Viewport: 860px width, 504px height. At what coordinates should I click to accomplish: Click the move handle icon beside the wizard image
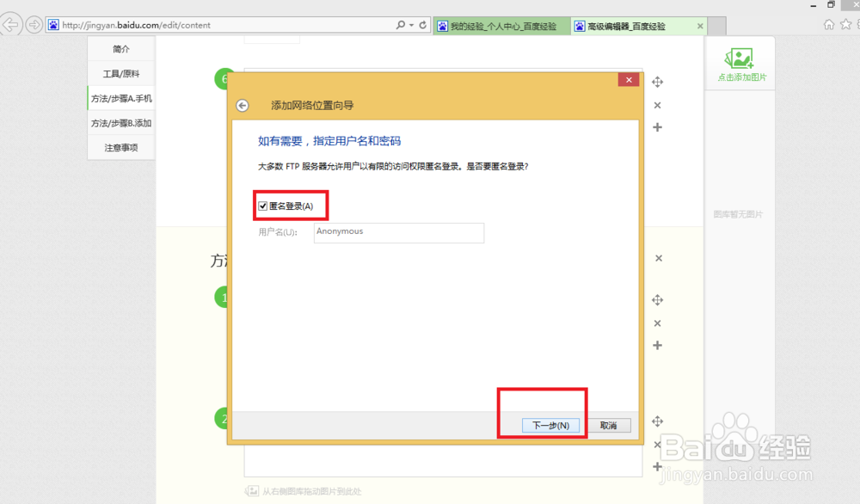point(657,81)
